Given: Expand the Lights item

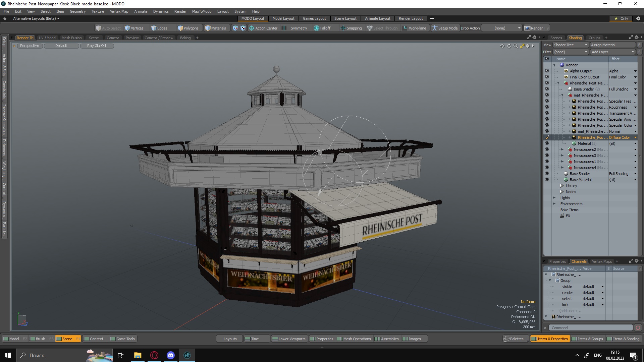Looking at the screenshot, I should point(554,198).
